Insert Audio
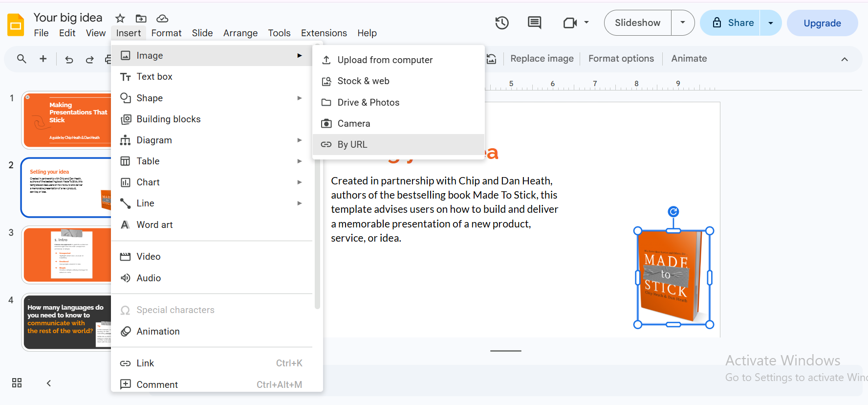Viewport: 868px width, 405px height. point(212,278)
